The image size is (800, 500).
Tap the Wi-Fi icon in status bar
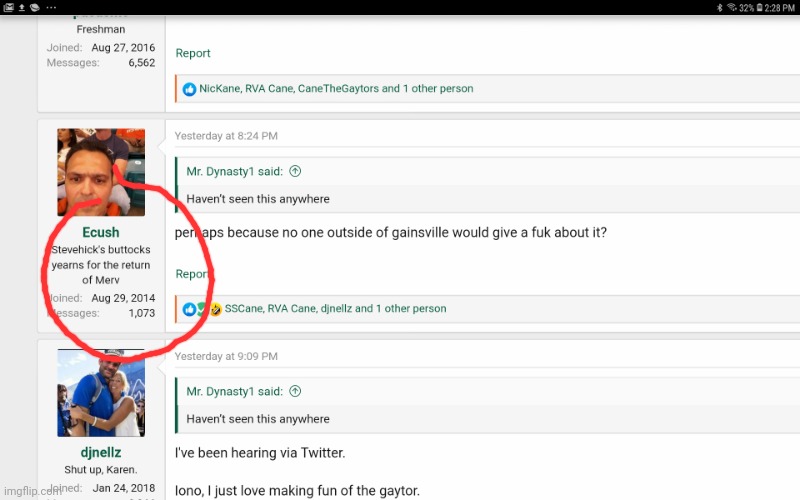coord(732,7)
